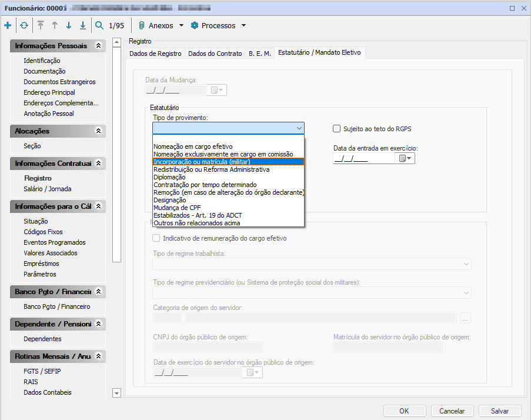Collapse Informações Contratuais section chevron
531x420 pixels.
pyautogui.click(x=99, y=164)
